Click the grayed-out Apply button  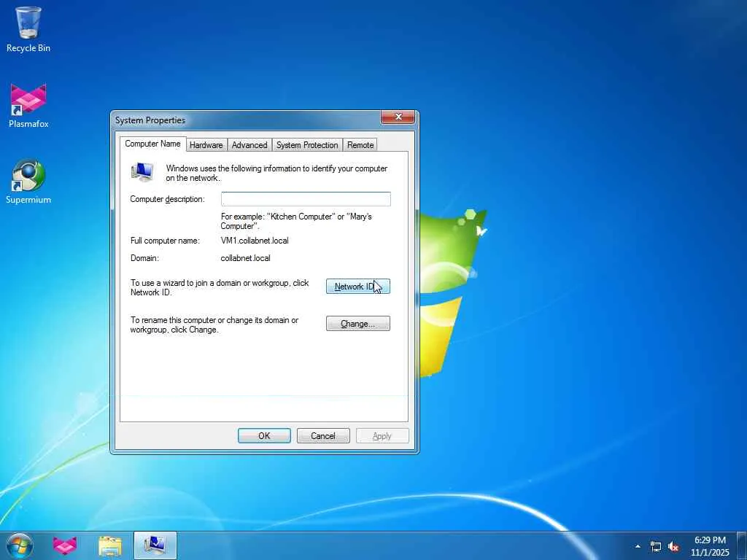click(x=382, y=436)
